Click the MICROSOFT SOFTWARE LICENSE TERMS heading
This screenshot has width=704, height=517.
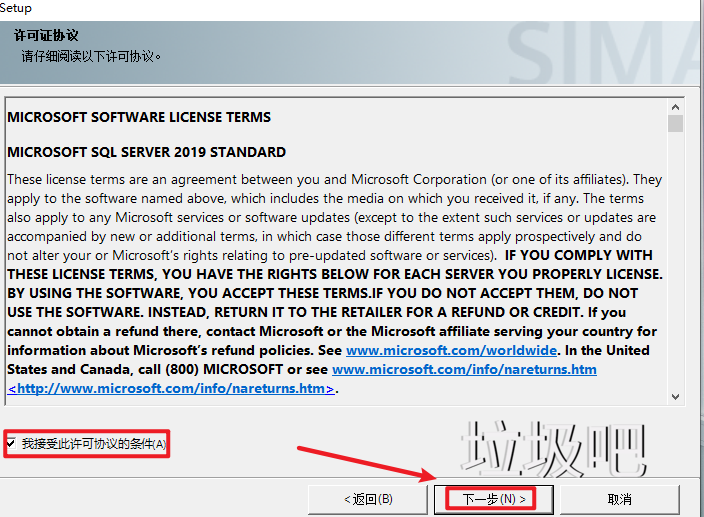tap(139, 117)
